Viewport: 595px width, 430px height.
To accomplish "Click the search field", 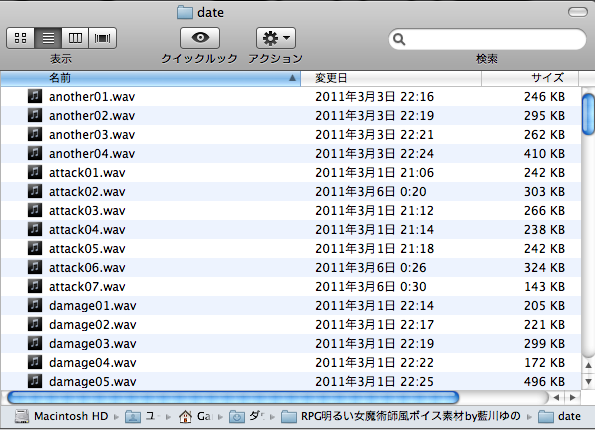I will pos(487,39).
